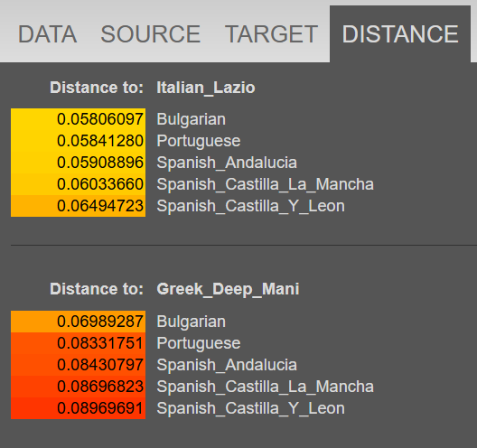477x448 pixels.
Task: Select the TARGET tab
Action: tap(271, 34)
